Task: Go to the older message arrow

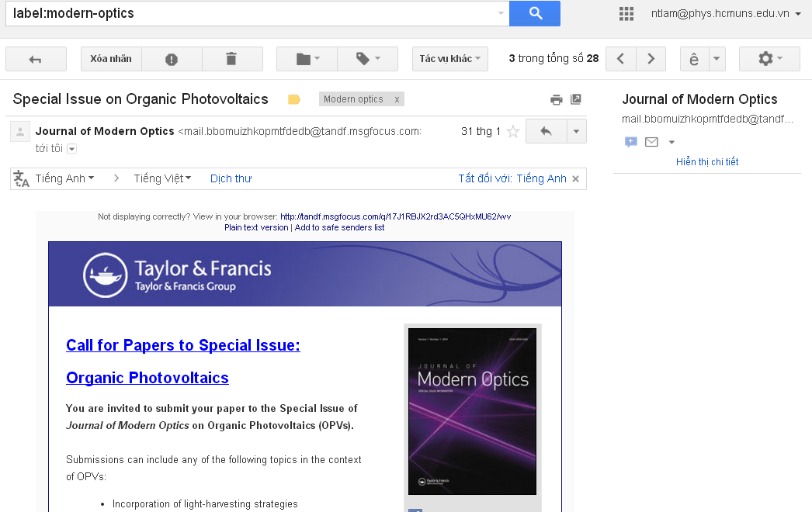Action: 651,59
